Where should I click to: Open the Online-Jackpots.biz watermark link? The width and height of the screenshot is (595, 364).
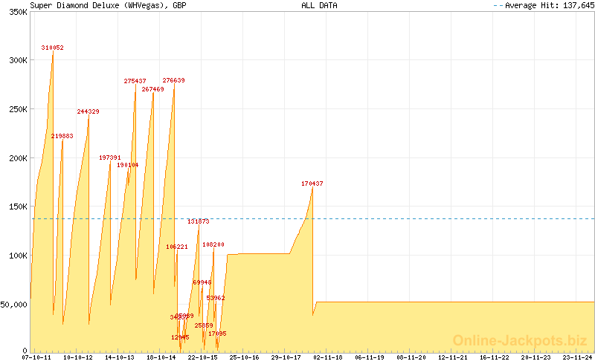(x=520, y=340)
